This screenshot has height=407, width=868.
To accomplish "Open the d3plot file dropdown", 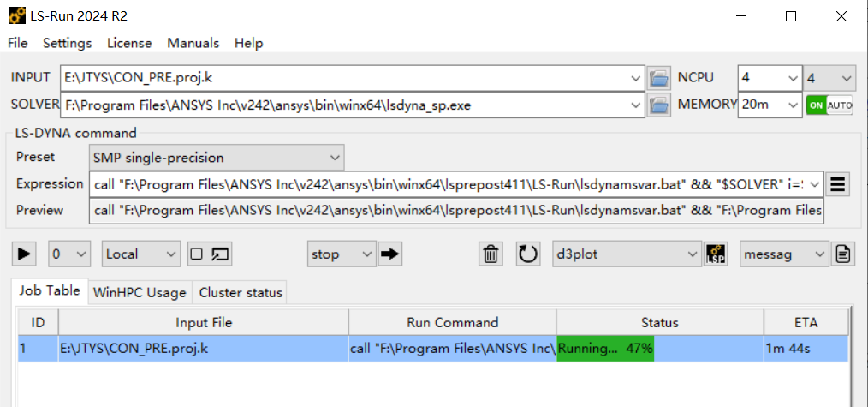I will pyautogui.click(x=627, y=254).
